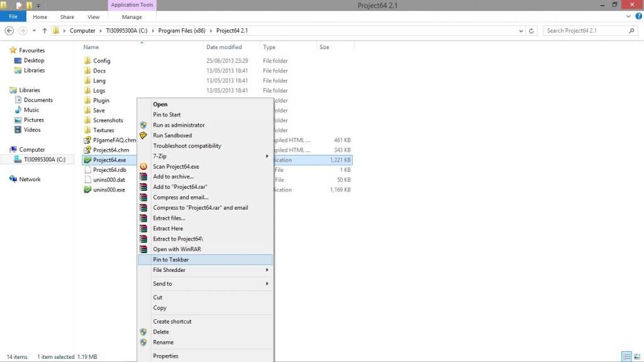This screenshot has width=644, height=362.
Task: Click the Sandboxie icon beside Run Sandboxed
Action: tap(143, 135)
